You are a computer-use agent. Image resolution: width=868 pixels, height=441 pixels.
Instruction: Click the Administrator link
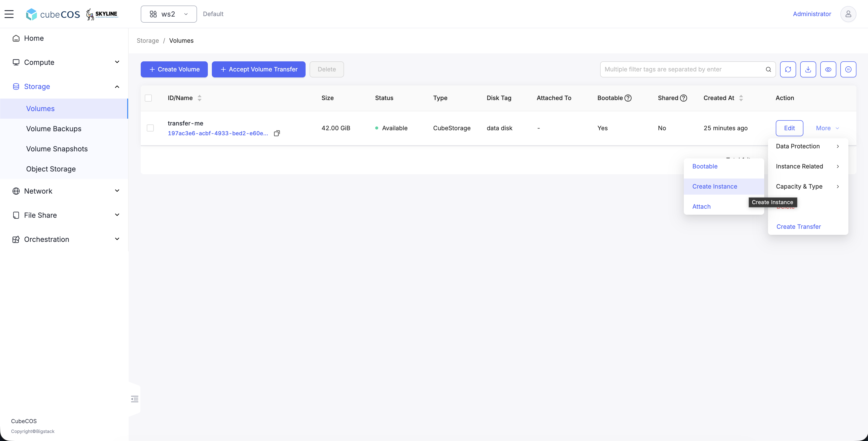812,14
